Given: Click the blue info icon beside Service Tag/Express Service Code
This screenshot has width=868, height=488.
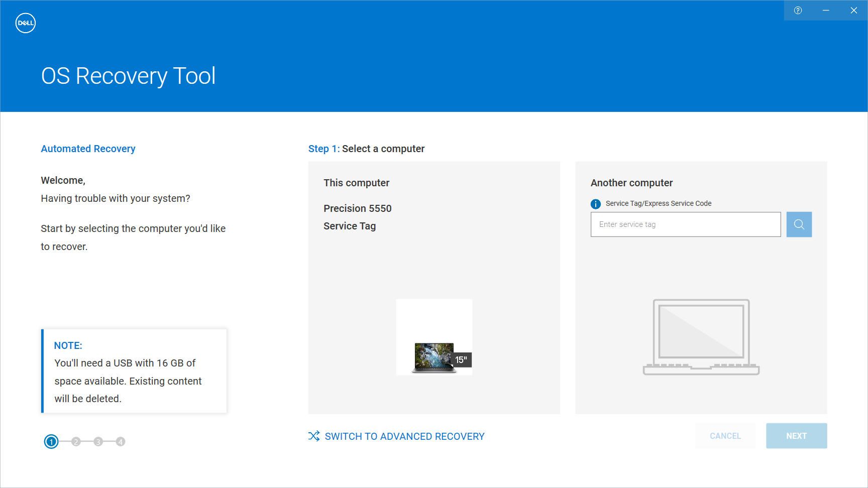Looking at the screenshot, I should click(595, 204).
